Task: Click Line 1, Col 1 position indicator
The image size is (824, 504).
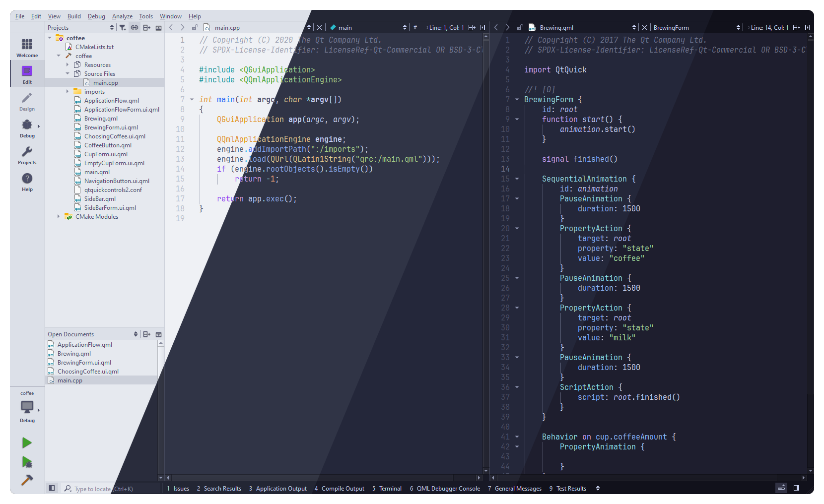Action: (446, 28)
